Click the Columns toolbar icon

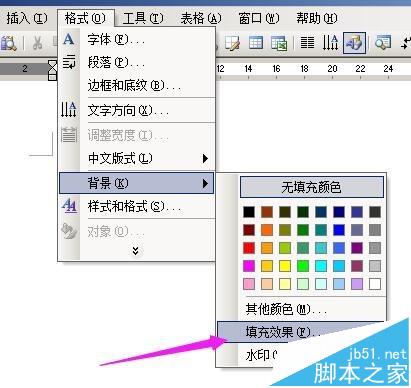pos(307,43)
